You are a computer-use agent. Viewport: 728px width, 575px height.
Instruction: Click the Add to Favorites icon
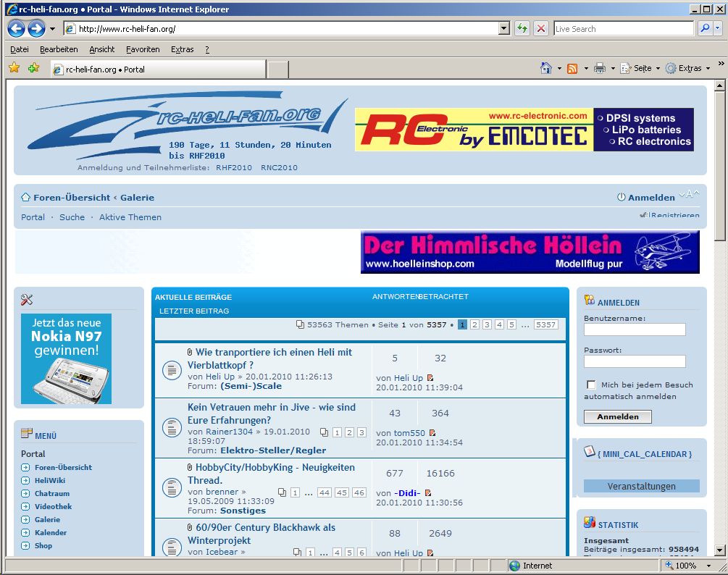33,68
